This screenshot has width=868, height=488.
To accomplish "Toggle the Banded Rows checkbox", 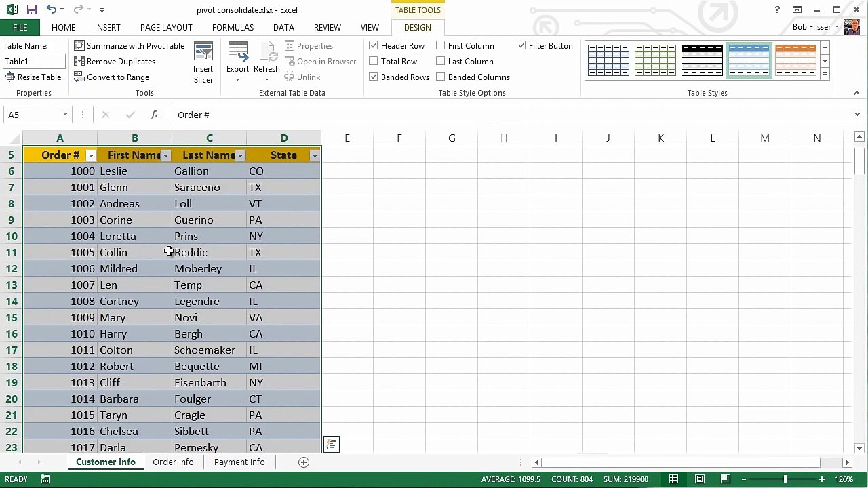I will point(374,77).
